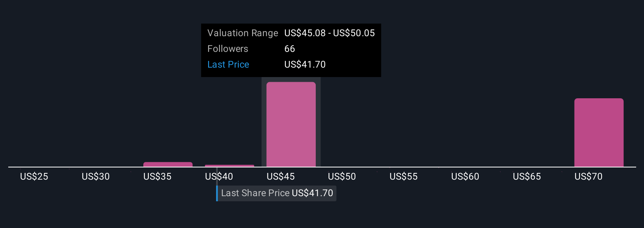Click the US$25 axis label

(x=34, y=177)
